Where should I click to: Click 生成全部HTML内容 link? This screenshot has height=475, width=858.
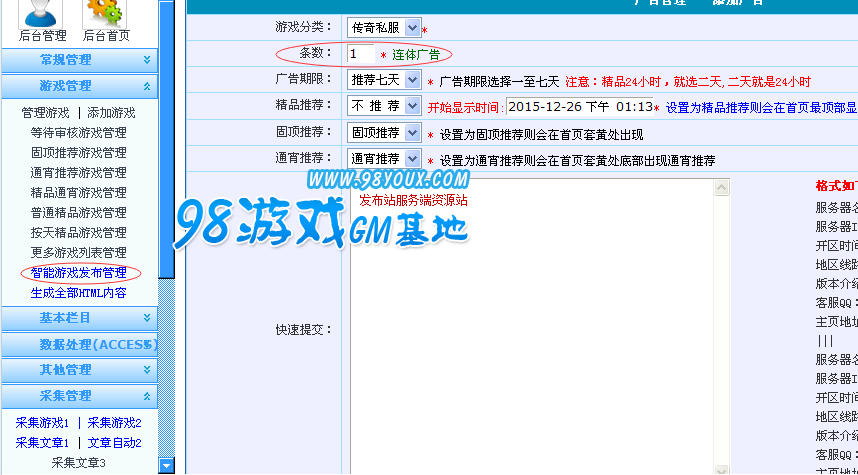point(78,293)
